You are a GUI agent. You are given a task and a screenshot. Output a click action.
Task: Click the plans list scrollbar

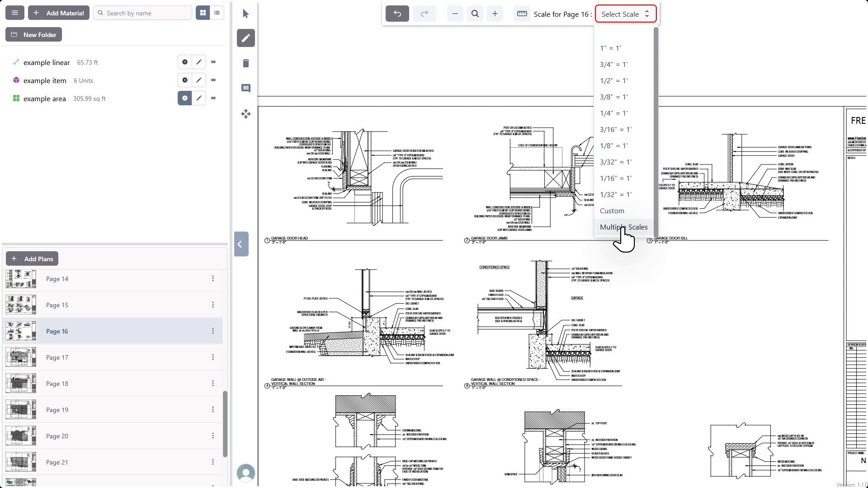tap(225, 424)
